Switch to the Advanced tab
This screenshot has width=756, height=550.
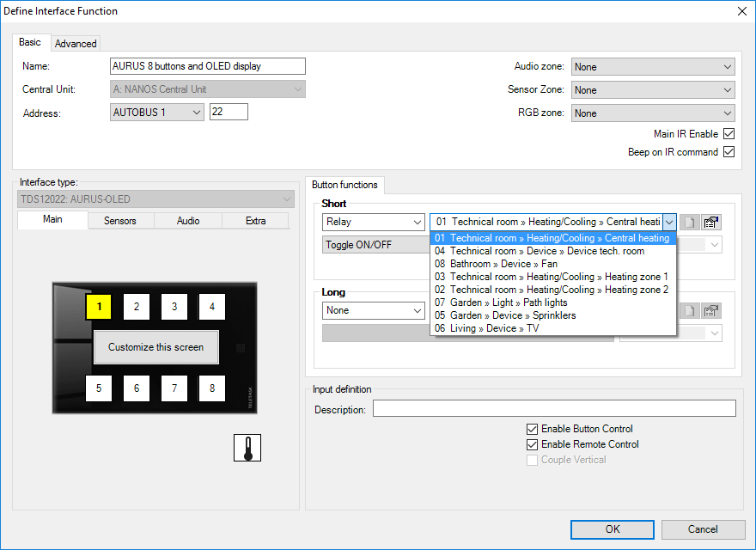tap(76, 43)
